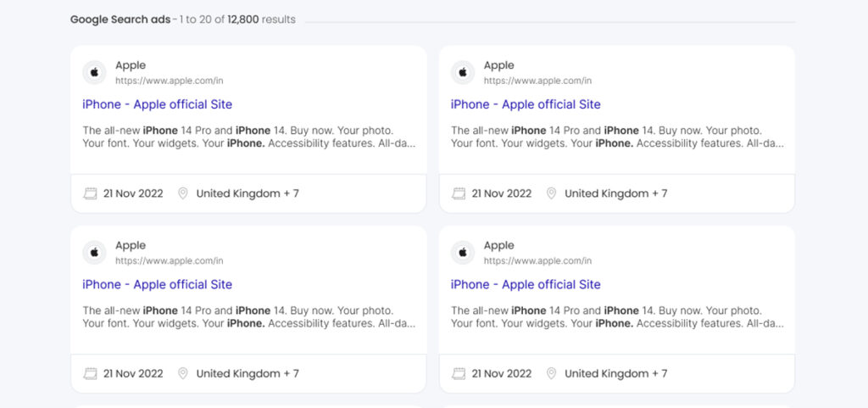868x408 pixels.
Task: Open the top-right "iPhone - Apple official Site" link
Action: (526, 104)
